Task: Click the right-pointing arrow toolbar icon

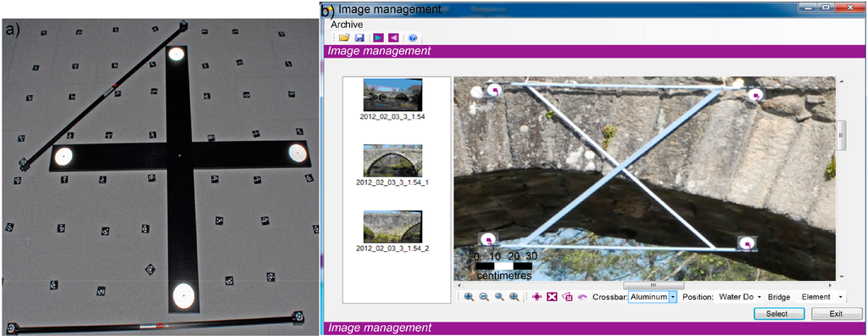Action: pyautogui.click(x=378, y=37)
